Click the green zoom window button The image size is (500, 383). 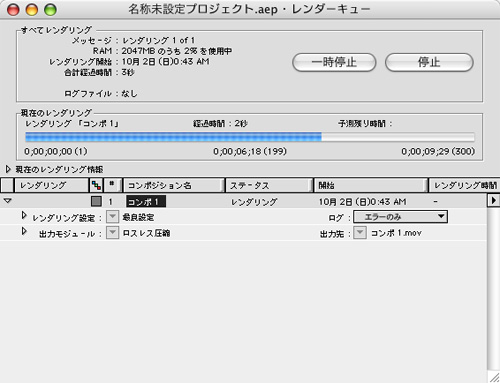(x=51, y=9)
